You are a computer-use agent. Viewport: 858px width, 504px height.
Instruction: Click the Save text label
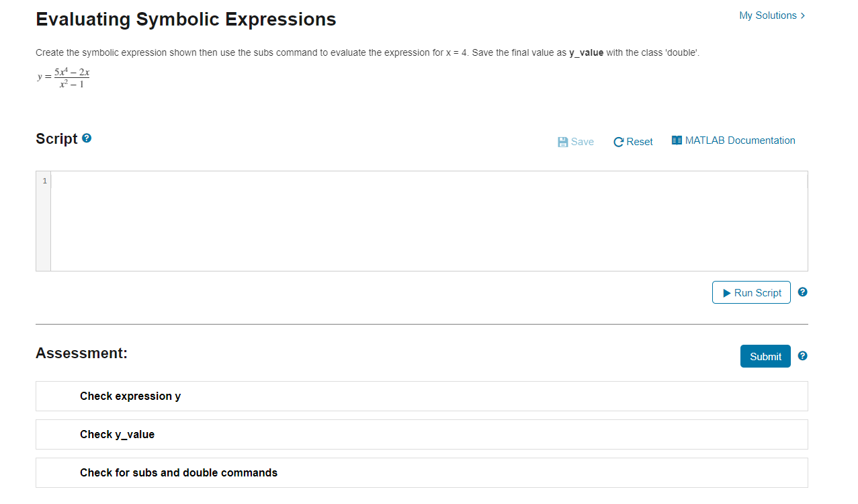point(583,142)
